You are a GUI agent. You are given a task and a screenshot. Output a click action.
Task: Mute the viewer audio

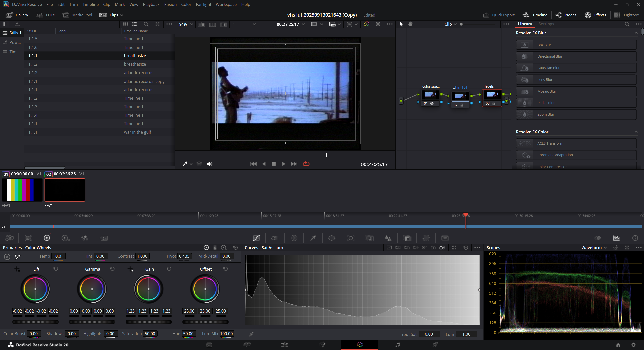(209, 164)
